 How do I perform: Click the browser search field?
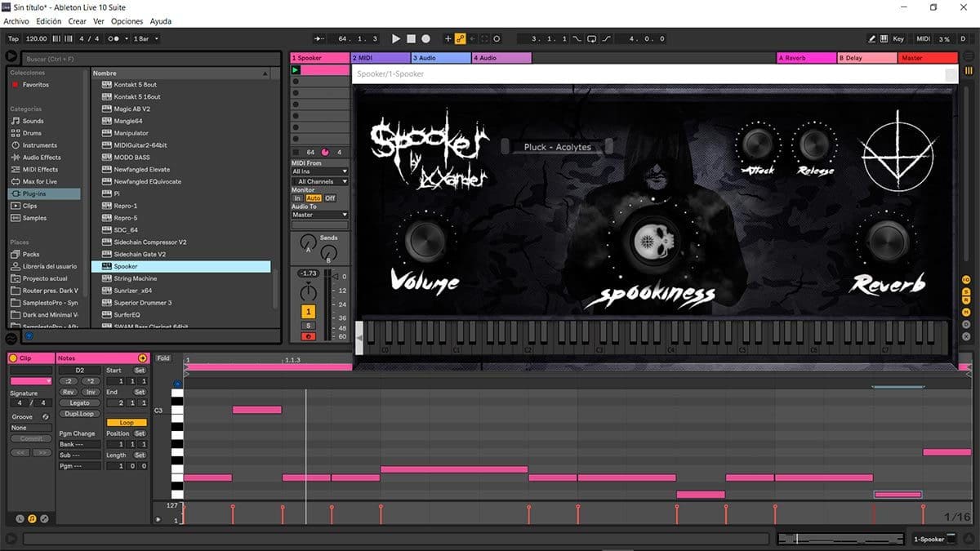(151, 59)
